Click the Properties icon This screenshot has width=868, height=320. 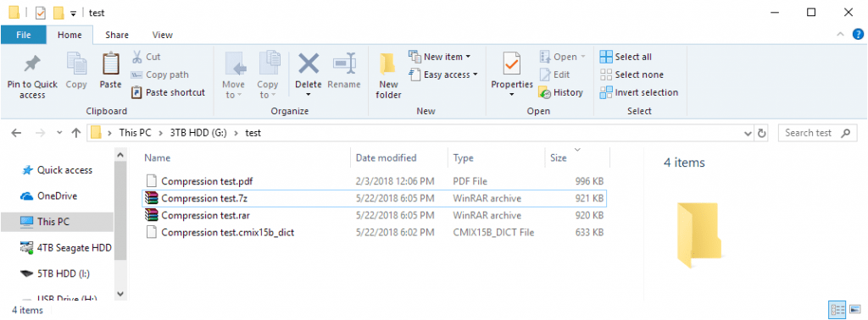(511, 63)
